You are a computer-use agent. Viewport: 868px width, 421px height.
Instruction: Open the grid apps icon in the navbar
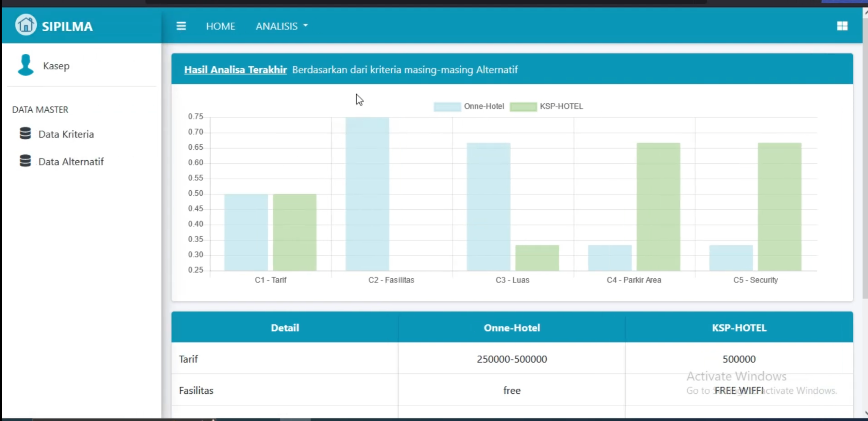(x=842, y=26)
